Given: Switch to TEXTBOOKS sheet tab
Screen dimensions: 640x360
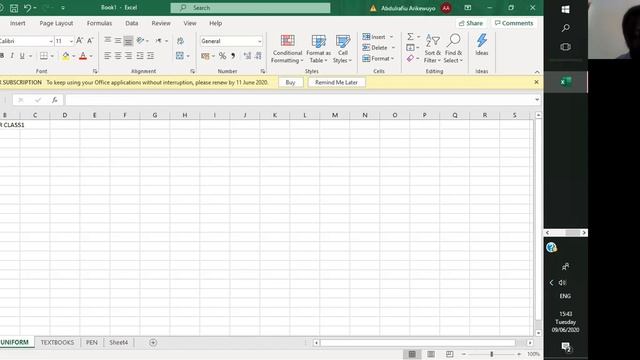Looking at the screenshot, I should click(x=57, y=342).
